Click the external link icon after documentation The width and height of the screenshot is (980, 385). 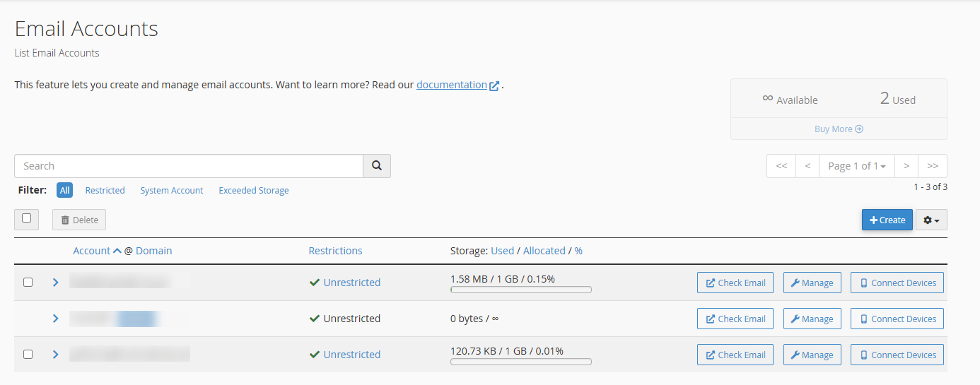pos(494,85)
